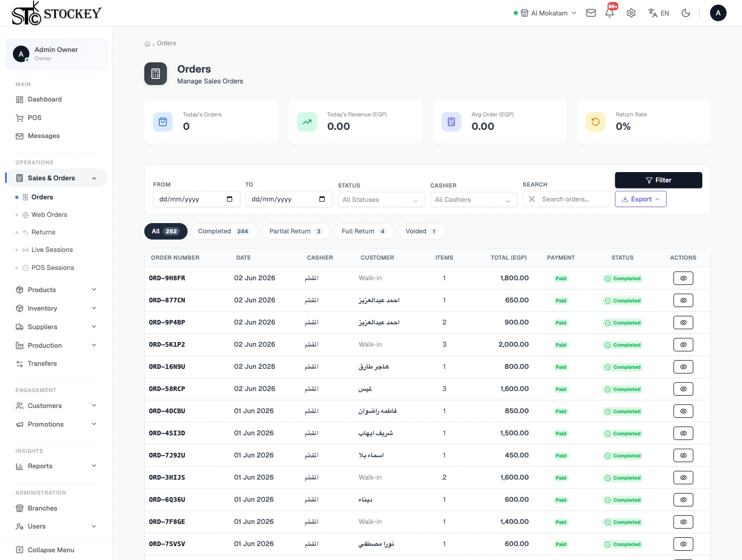
Task: View order ORD-877CN with eye icon
Action: pos(683,300)
